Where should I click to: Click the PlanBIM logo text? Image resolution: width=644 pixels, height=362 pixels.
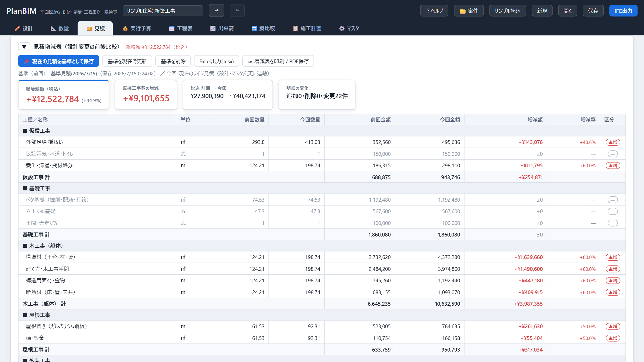[21, 11]
